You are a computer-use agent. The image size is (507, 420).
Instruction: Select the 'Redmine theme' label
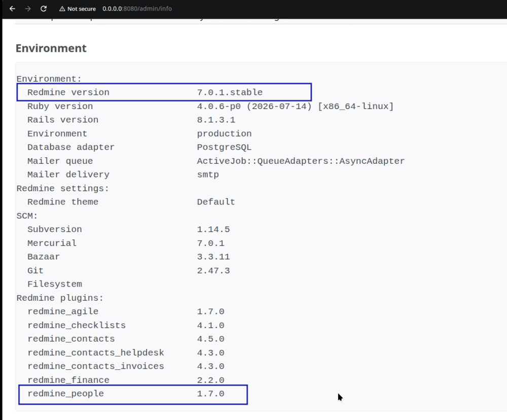click(63, 202)
